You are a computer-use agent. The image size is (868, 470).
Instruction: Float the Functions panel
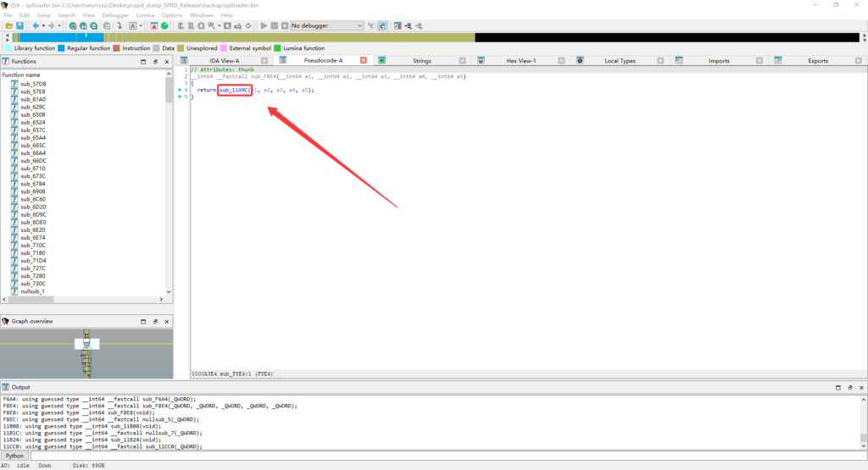(x=156, y=61)
